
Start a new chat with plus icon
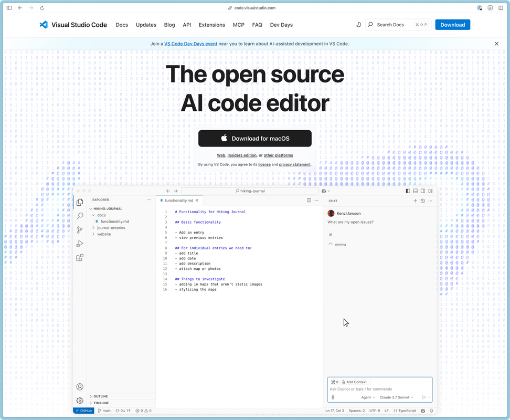[415, 201]
